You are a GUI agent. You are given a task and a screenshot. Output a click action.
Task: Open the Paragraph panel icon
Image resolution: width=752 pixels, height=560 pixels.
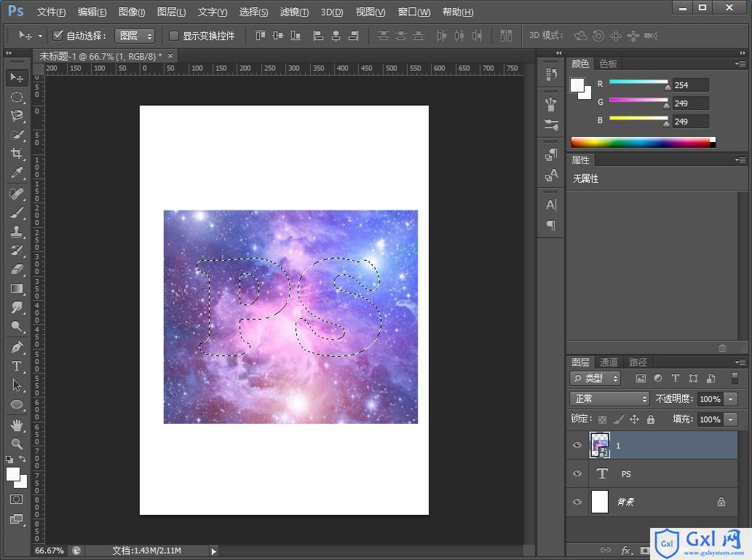(551, 225)
